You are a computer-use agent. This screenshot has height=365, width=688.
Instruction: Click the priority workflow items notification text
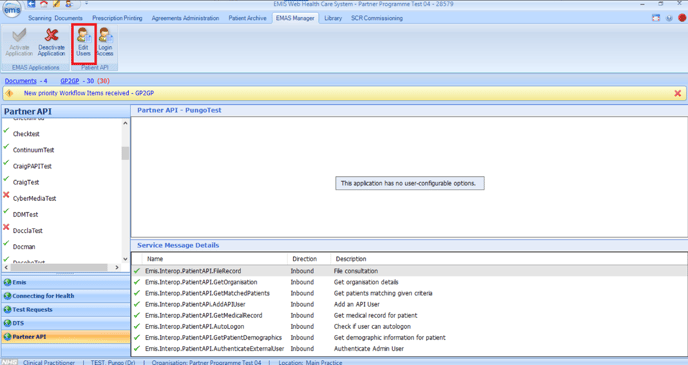point(89,93)
